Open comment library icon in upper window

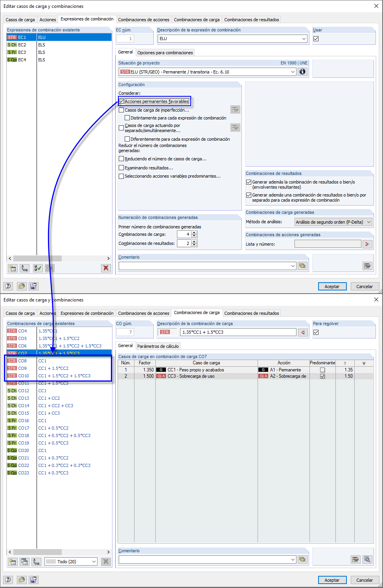(x=302, y=266)
